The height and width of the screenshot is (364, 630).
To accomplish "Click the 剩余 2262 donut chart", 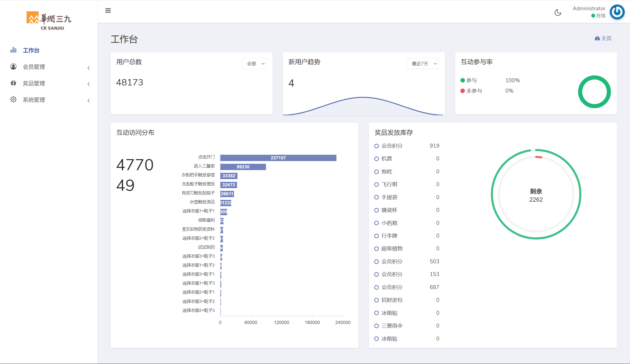I will pyautogui.click(x=536, y=194).
